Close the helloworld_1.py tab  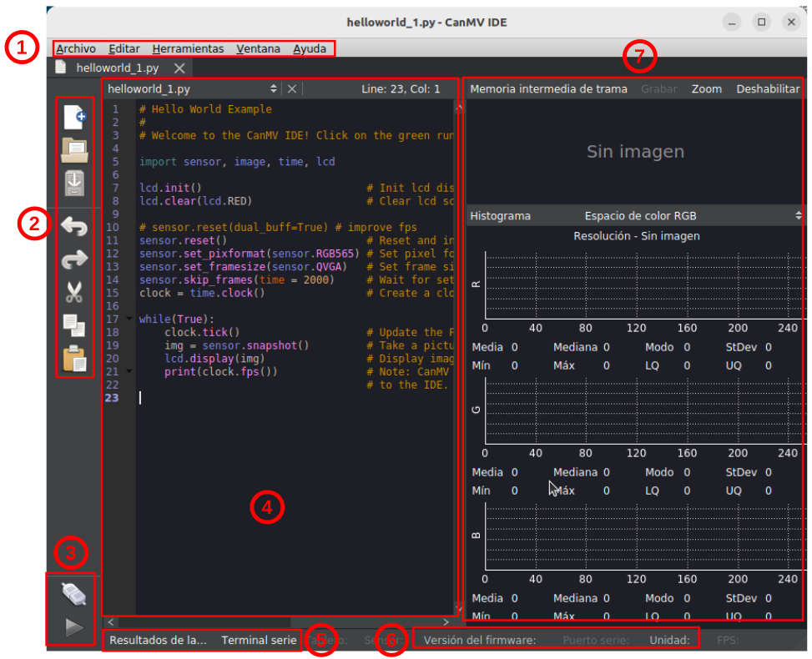click(x=179, y=68)
